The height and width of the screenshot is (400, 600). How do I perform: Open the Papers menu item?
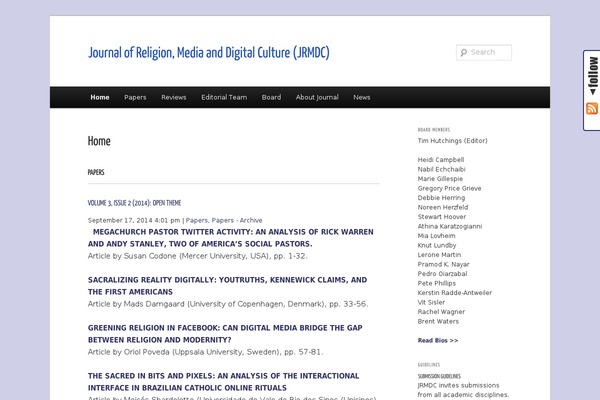point(135,97)
